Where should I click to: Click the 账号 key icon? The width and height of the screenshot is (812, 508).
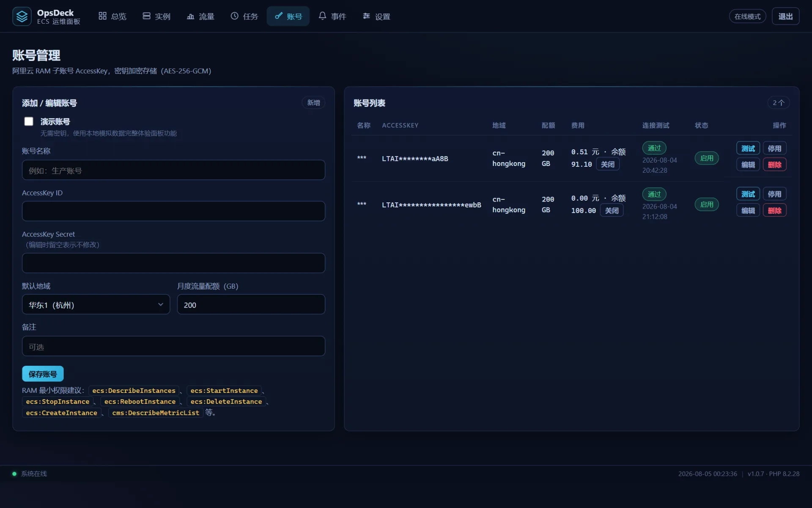coord(278,16)
